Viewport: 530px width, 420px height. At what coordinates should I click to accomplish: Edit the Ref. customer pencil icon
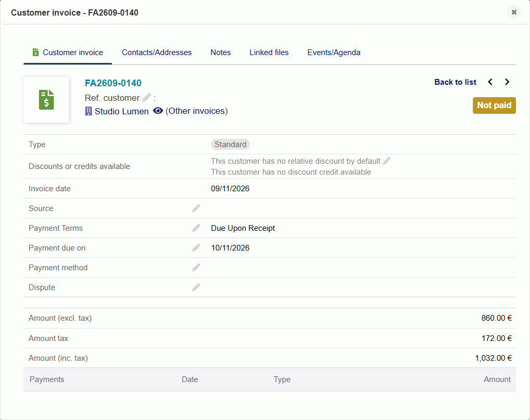click(x=147, y=98)
